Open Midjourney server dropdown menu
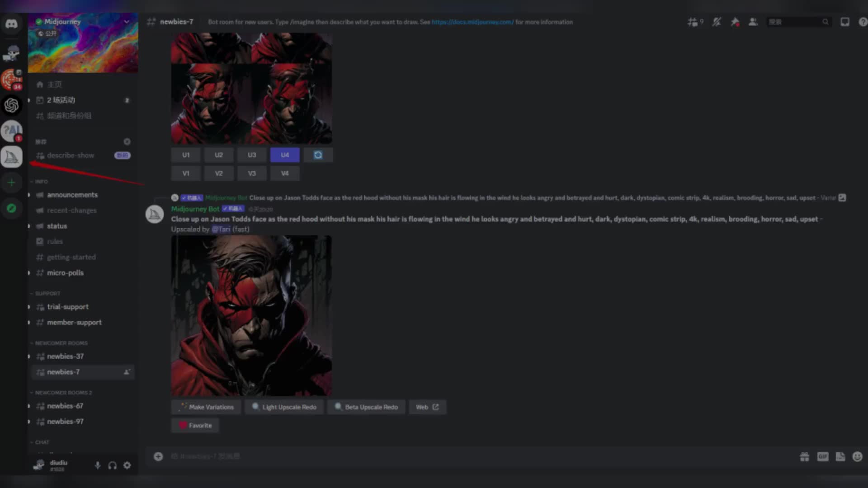The width and height of the screenshot is (868, 488). (x=127, y=22)
